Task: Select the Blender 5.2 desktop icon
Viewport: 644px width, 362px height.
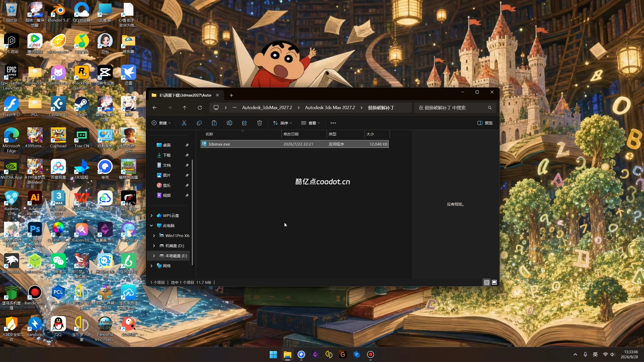Action: (58, 13)
